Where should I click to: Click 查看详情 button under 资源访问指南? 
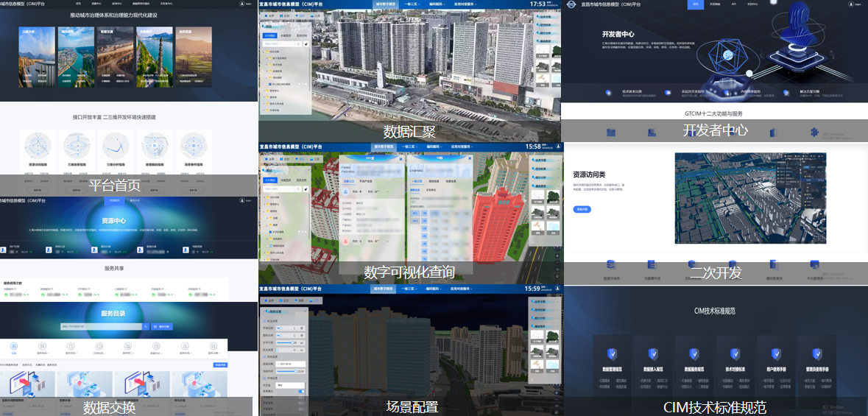coord(38,189)
